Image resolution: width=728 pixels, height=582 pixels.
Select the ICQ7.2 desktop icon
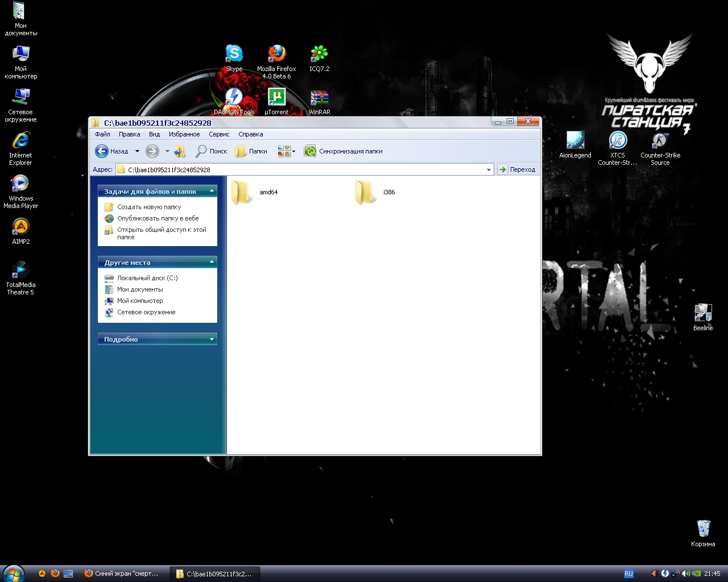tap(319, 58)
